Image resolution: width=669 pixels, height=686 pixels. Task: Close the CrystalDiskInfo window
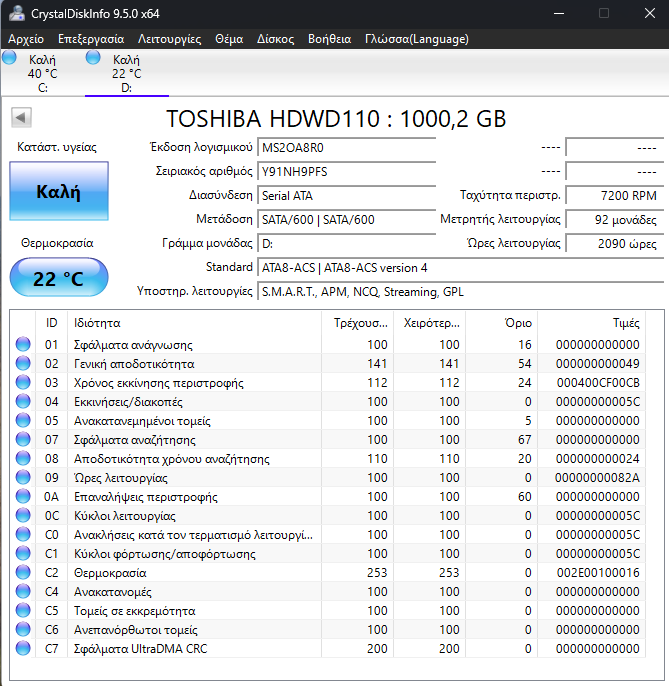pyautogui.click(x=650, y=14)
